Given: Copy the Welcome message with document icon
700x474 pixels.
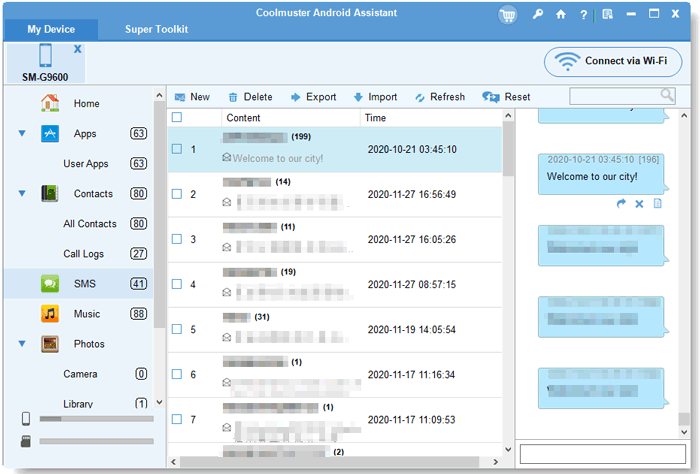Looking at the screenshot, I should [658, 204].
